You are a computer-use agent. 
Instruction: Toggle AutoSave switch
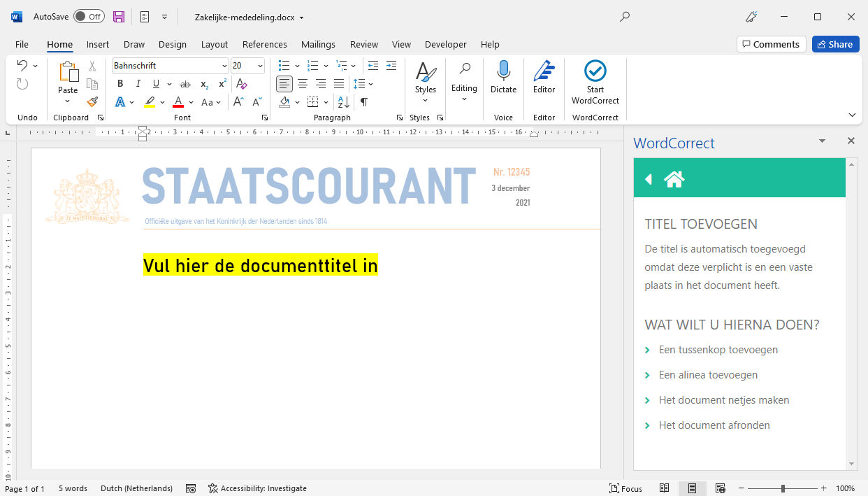tap(89, 17)
